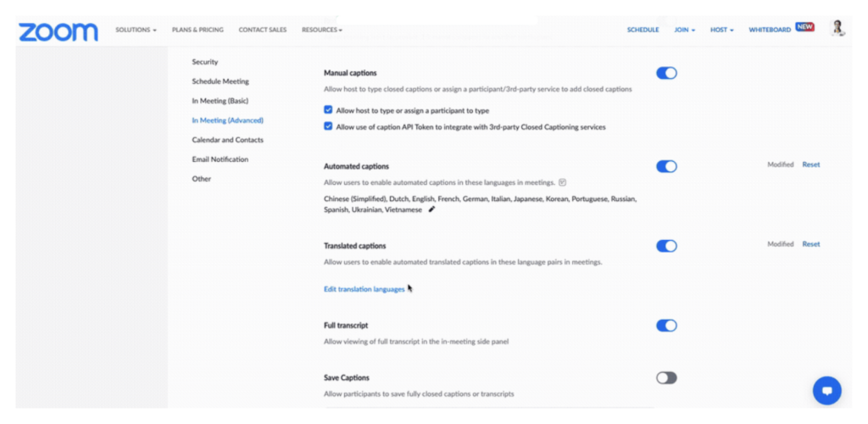Expand the Resources dropdown menu
Screen dimensions: 868x424
pos(321,30)
